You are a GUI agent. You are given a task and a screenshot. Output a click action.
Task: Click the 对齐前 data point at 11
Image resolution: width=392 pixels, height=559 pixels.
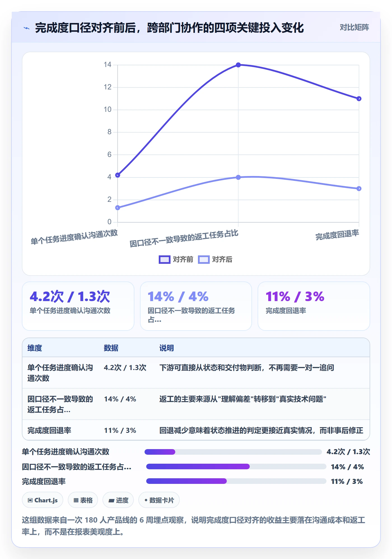[x=359, y=99]
